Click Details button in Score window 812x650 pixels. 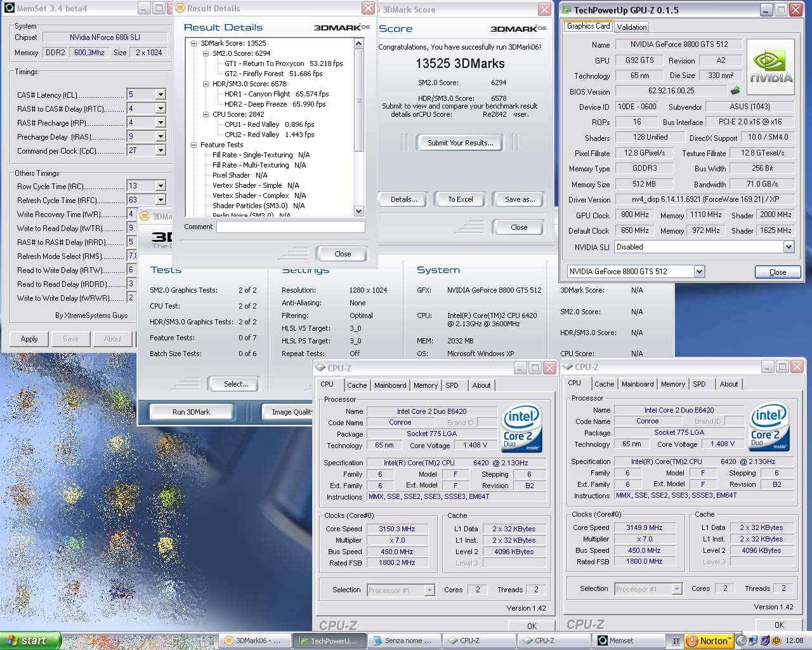(x=403, y=199)
